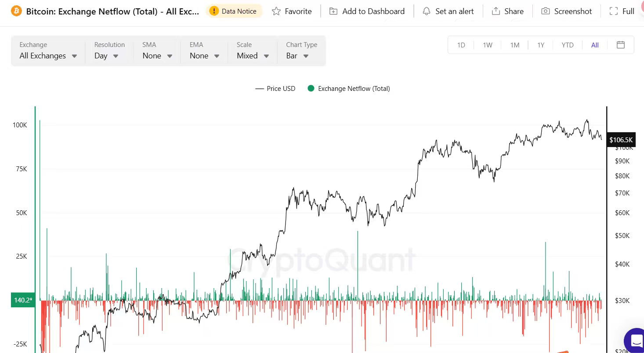644x353 pixels.
Task: Expand the Exchange dropdown
Action: click(x=48, y=56)
